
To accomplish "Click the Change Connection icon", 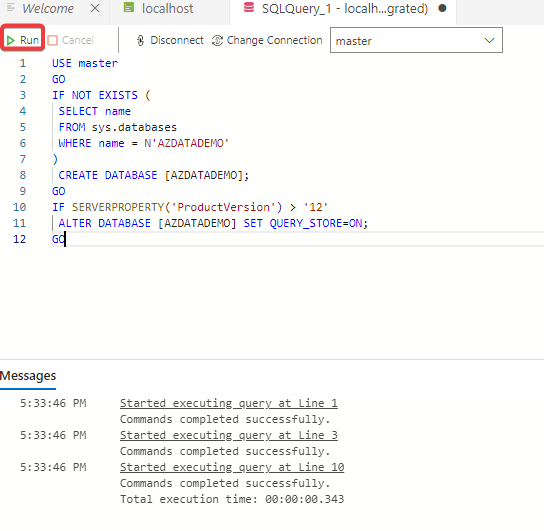I will click(x=218, y=41).
